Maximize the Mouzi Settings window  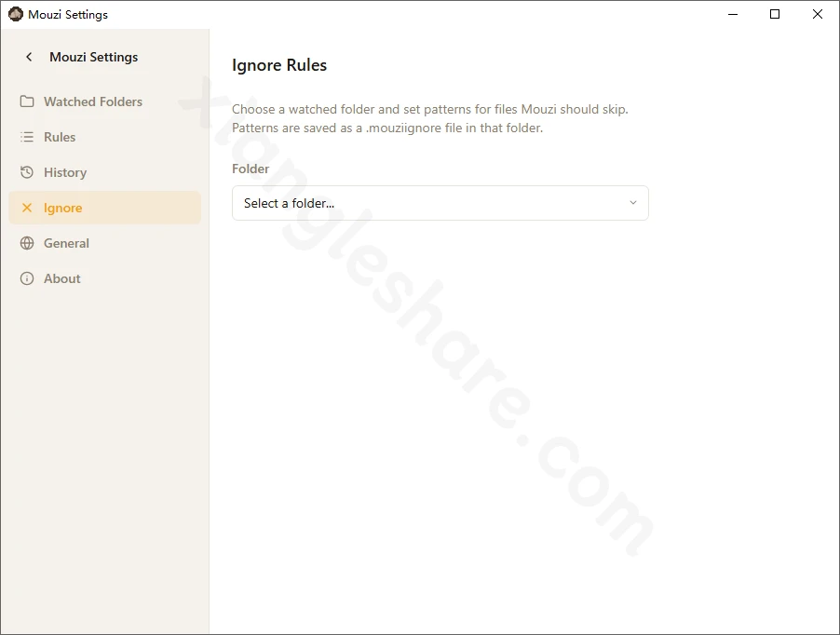(775, 15)
